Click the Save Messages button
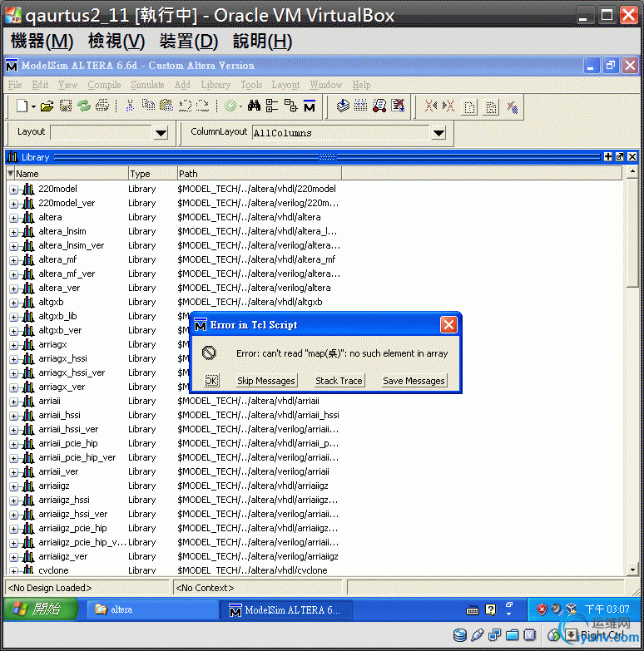Image resolution: width=644 pixels, height=651 pixels. 414,381
